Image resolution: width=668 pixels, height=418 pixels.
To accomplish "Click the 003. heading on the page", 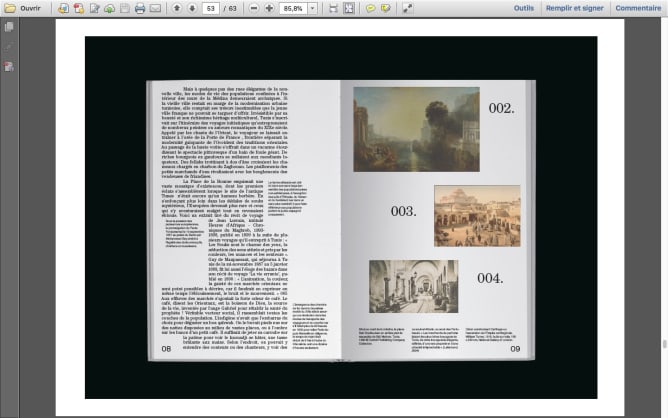I will pyautogui.click(x=403, y=211).
